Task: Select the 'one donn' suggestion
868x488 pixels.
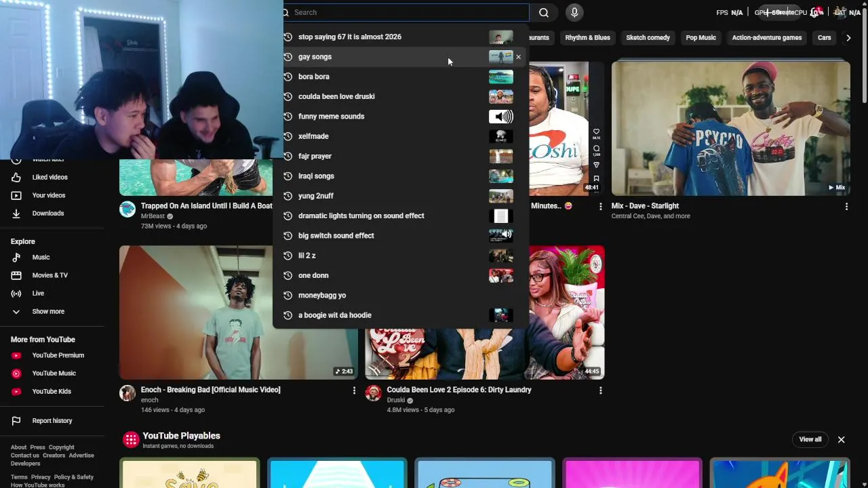Action: point(401,275)
